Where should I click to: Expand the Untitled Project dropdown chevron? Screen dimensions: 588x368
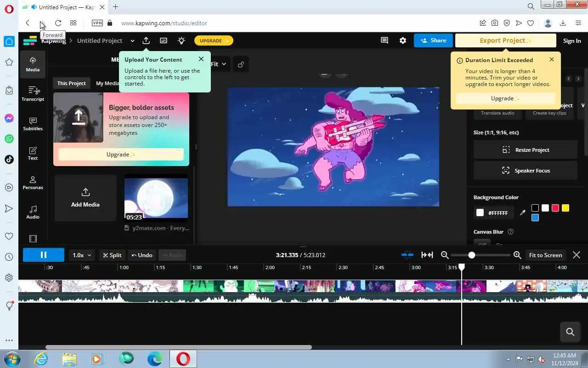point(132,41)
